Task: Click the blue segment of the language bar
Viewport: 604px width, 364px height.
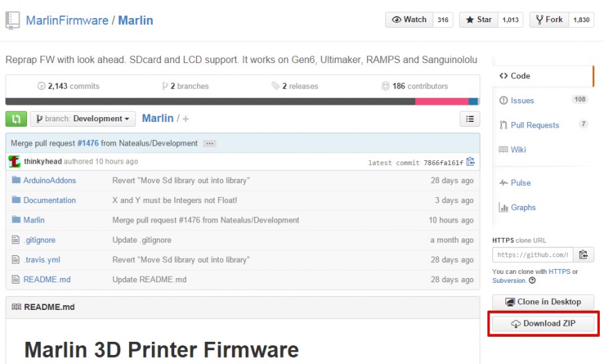Action: click(x=473, y=102)
